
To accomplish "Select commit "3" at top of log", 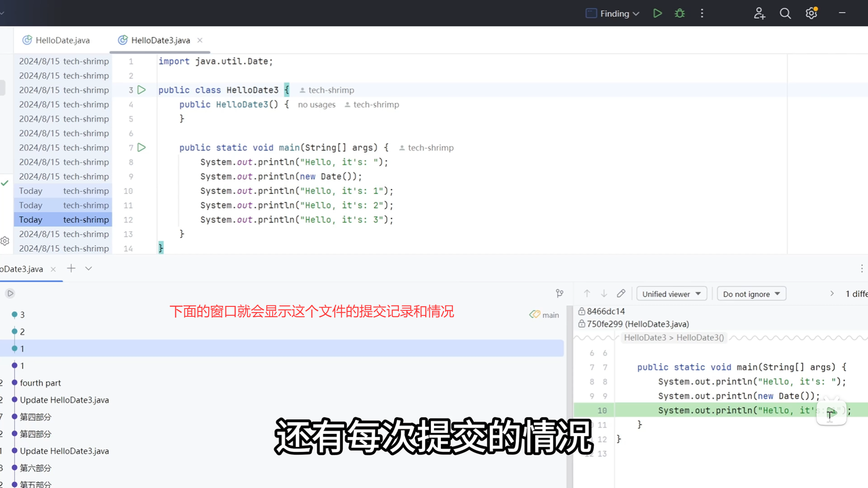I will click(x=22, y=314).
